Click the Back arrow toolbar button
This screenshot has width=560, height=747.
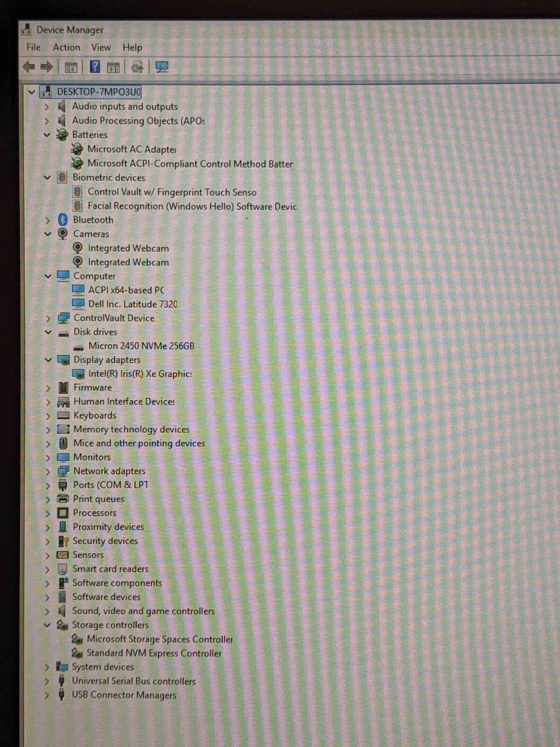pyautogui.click(x=29, y=67)
